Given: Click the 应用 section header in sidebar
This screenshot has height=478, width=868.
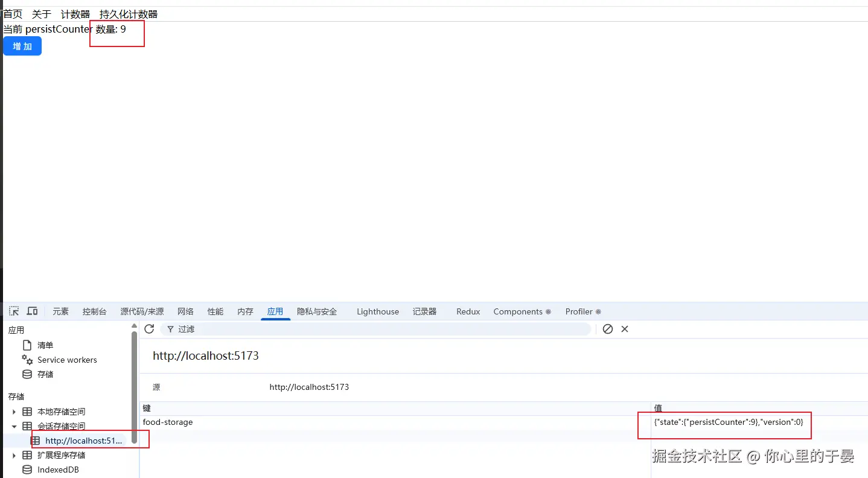Looking at the screenshot, I should (x=16, y=330).
